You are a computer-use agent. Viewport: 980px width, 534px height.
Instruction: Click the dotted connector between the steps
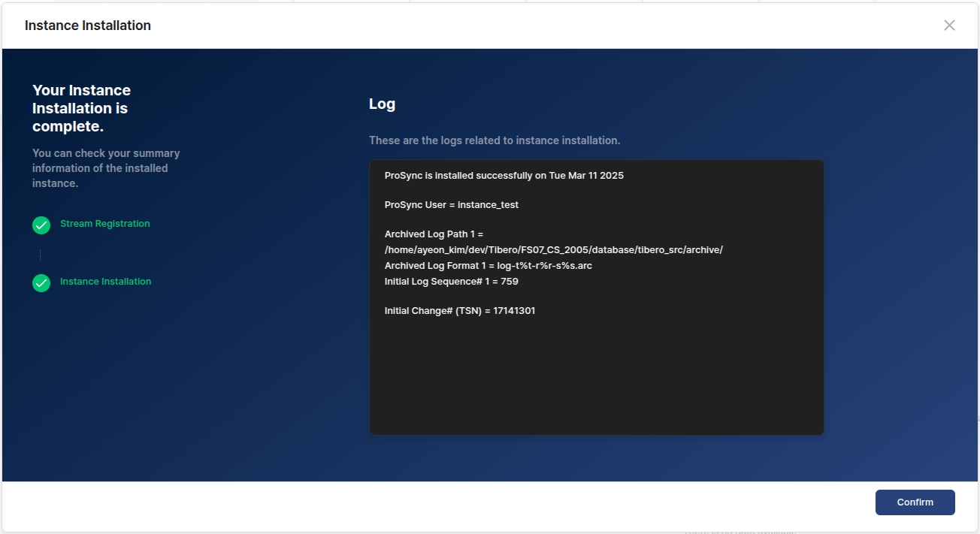click(41, 255)
